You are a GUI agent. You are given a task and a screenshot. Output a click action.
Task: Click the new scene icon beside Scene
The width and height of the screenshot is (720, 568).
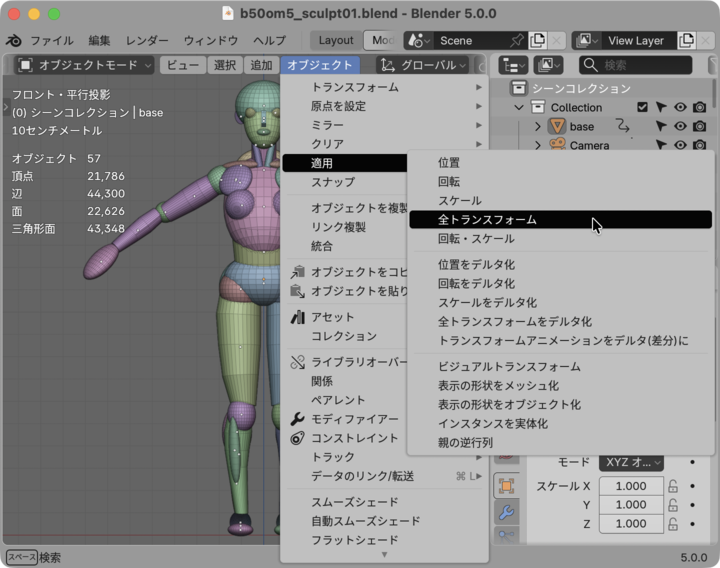click(537, 40)
